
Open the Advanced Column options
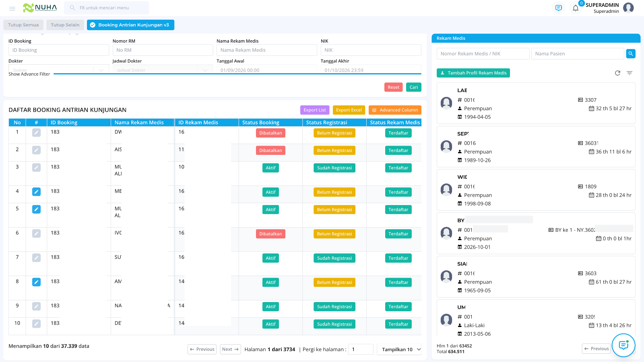(395, 110)
